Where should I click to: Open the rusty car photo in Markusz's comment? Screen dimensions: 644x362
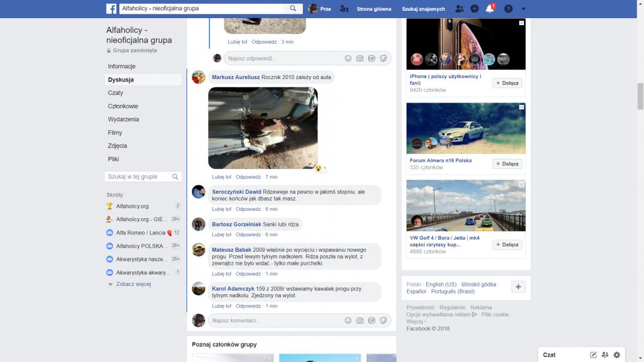263,128
